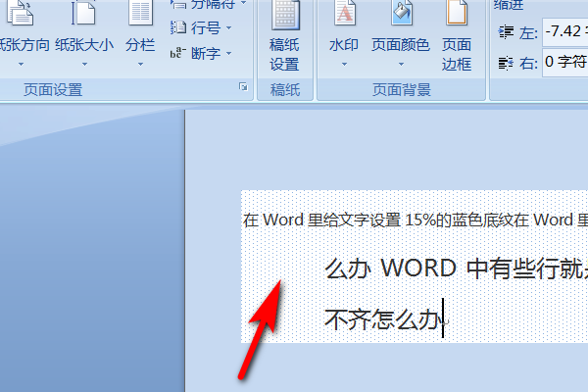Expand the 水印 dropdown arrow
Viewport: 588px width, 392px height.
pos(344,65)
